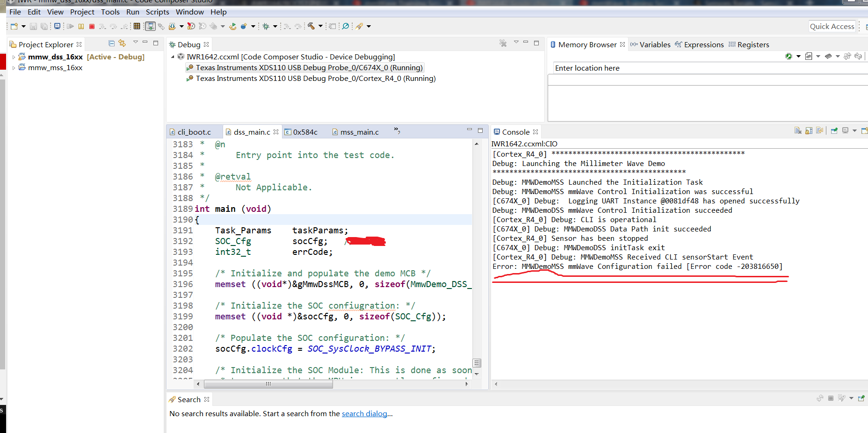Click the Quick Access box

[x=832, y=27]
